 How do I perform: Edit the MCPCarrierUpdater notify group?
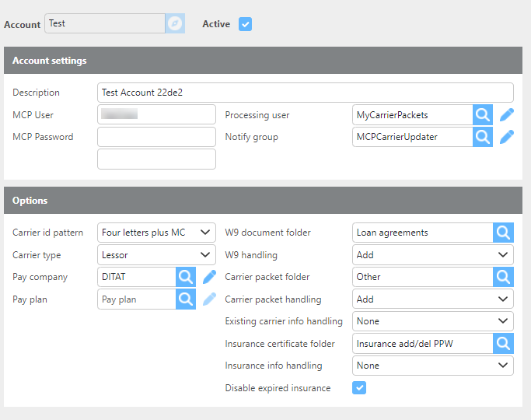tap(507, 137)
